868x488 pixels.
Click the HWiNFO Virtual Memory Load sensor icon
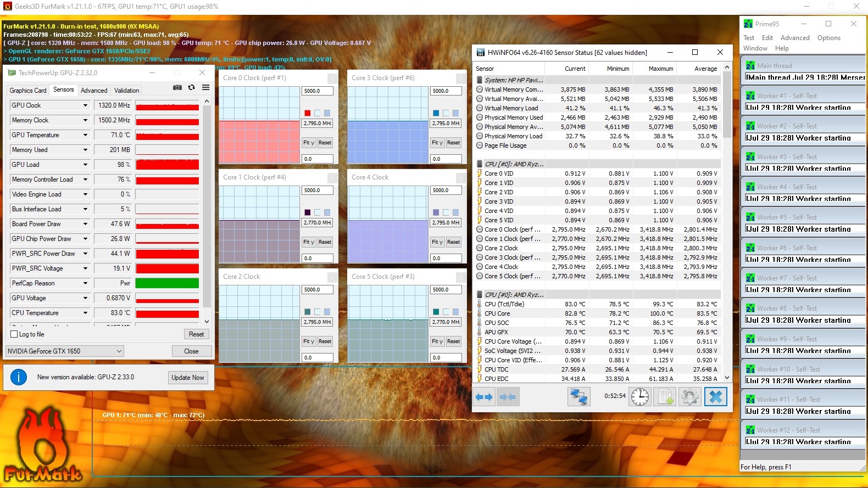(x=480, y=108)
